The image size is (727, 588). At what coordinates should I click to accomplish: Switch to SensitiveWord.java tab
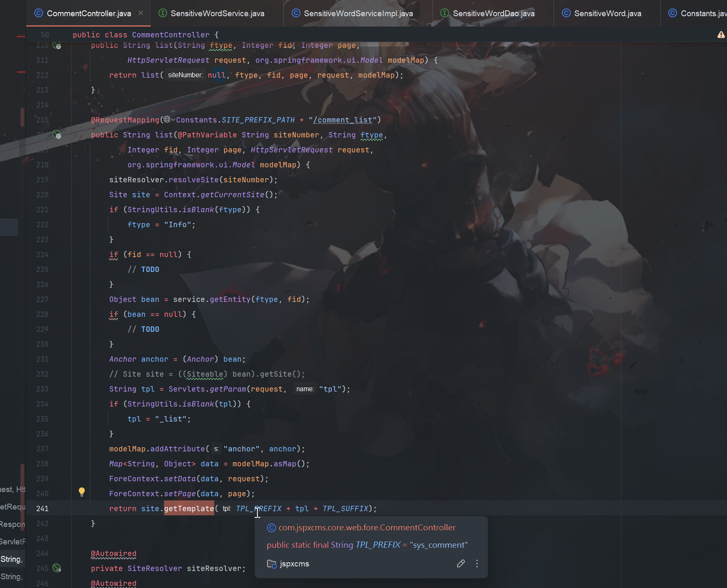tap(607, 13)
